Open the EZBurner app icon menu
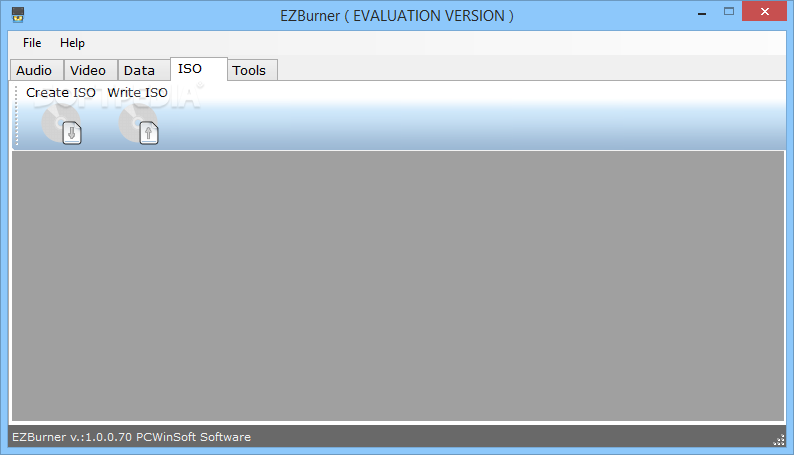This screenshot has height=455, width=794. click(18, 15)
